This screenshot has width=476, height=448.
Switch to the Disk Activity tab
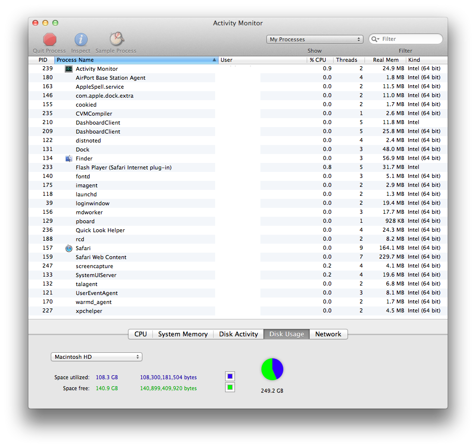tap(238, 334)
